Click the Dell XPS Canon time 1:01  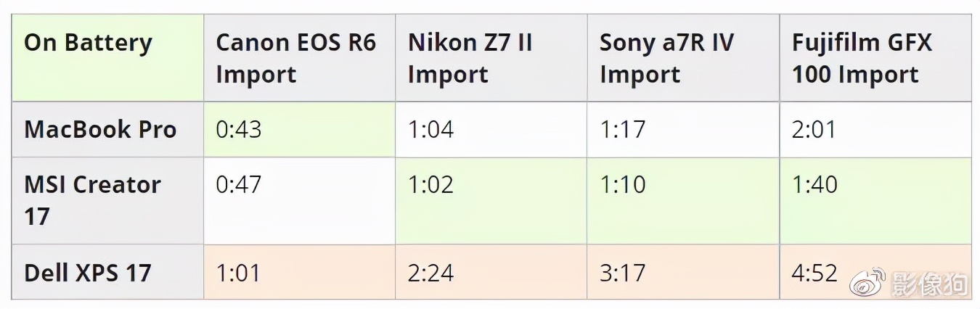coord(239,273)
